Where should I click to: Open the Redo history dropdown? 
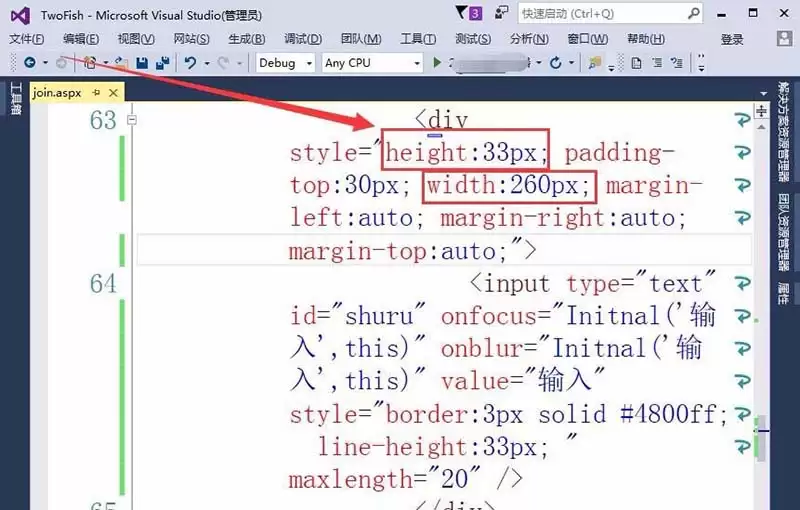239,63
